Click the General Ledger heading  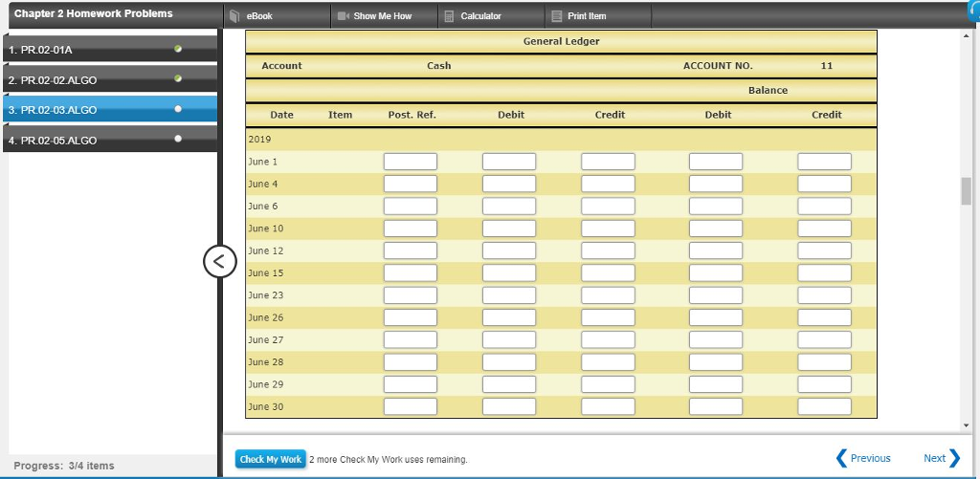(561, 42)
